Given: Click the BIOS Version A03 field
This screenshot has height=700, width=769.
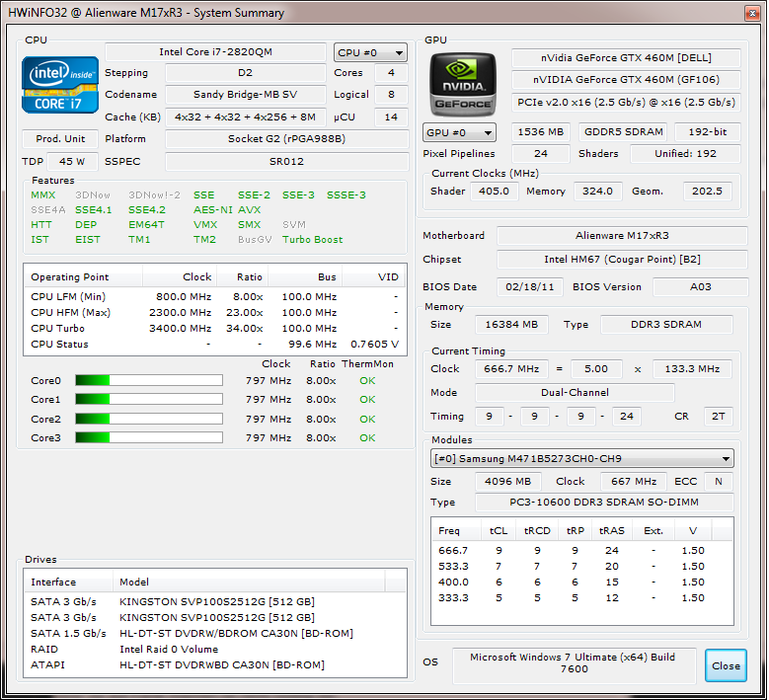Looking at the screenshot, I should (x=700, y=287).
